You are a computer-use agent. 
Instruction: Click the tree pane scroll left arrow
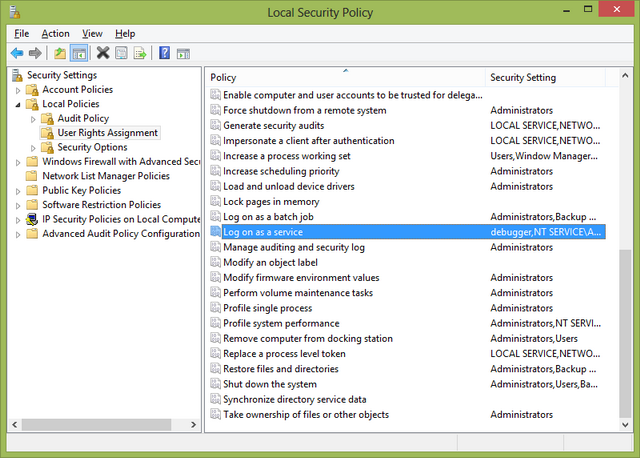(15, 425)
